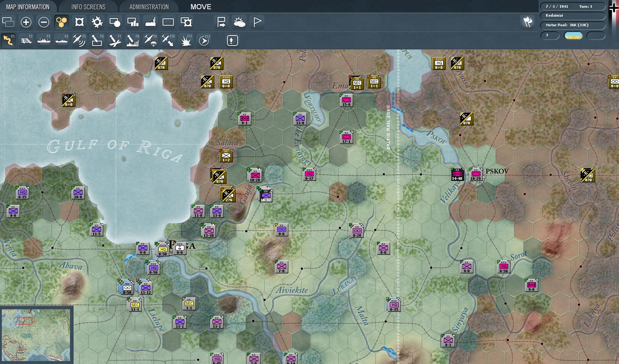Select the F10 air transfer mode
The height and width of the screenshot is (364, 619).
[168, 40]
